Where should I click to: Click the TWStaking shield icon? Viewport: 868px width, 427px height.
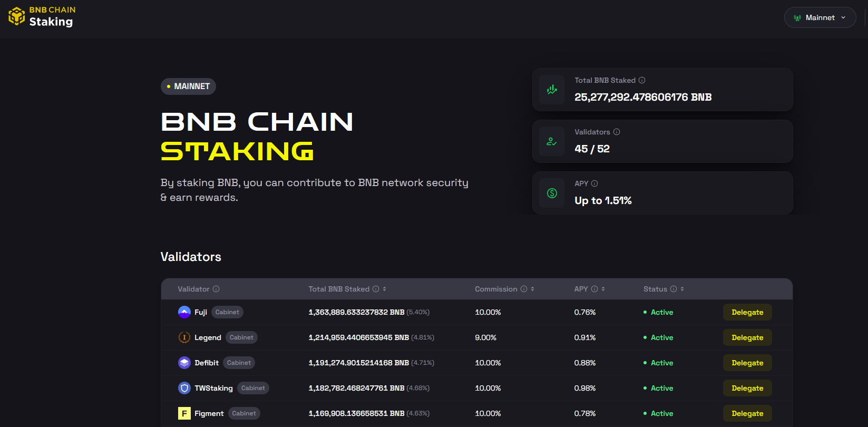tap(184, 388)
